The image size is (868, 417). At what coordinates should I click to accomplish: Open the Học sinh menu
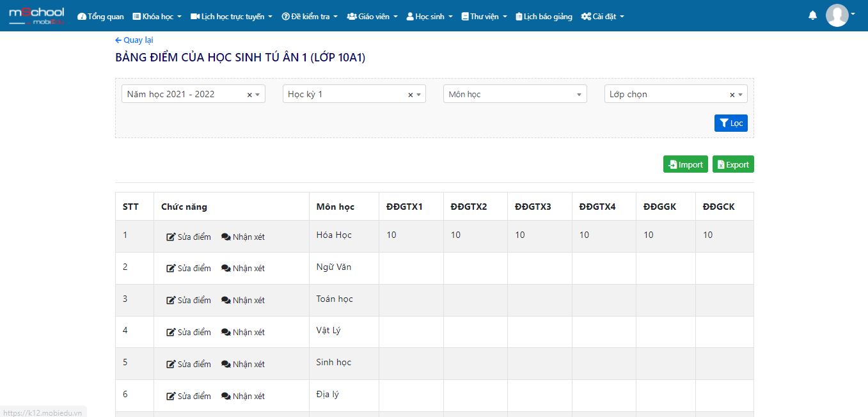[x=430, y=17]
